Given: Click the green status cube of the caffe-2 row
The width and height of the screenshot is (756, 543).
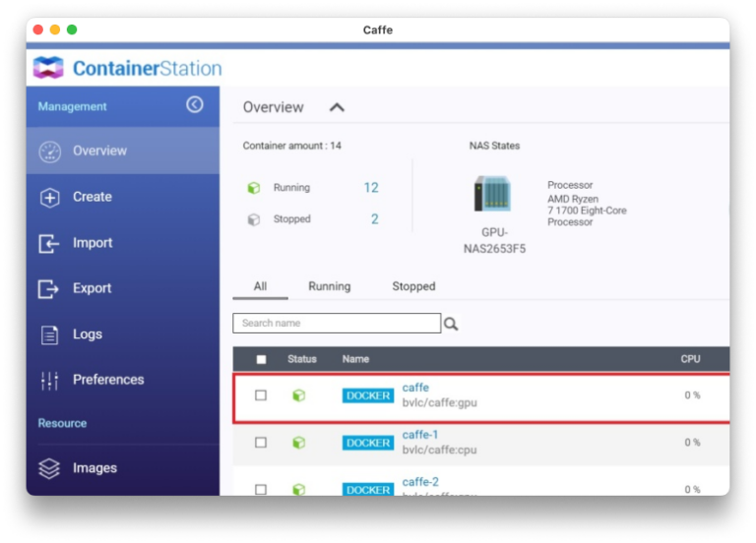Looking at the screenshot, I should point(299,489).
